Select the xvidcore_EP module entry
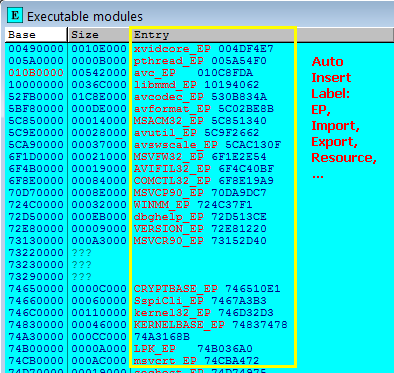394x373 pixels. (x=204, y=49)
